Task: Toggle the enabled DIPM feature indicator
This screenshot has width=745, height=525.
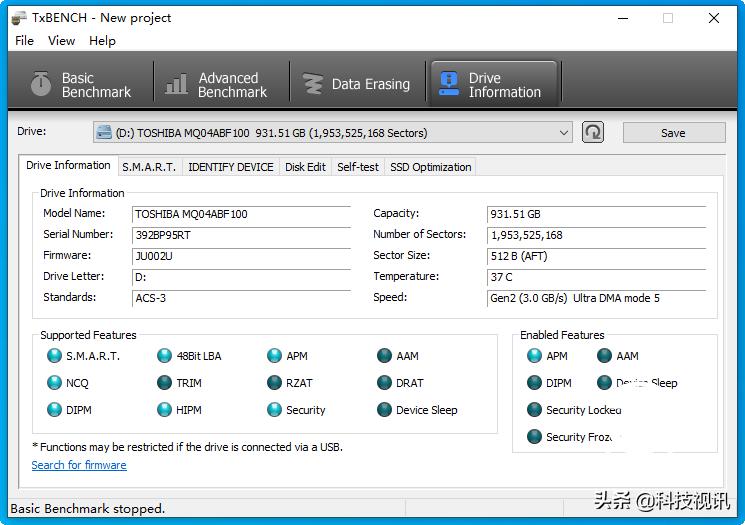Action: pyautogui.click(x=535, y=383)
